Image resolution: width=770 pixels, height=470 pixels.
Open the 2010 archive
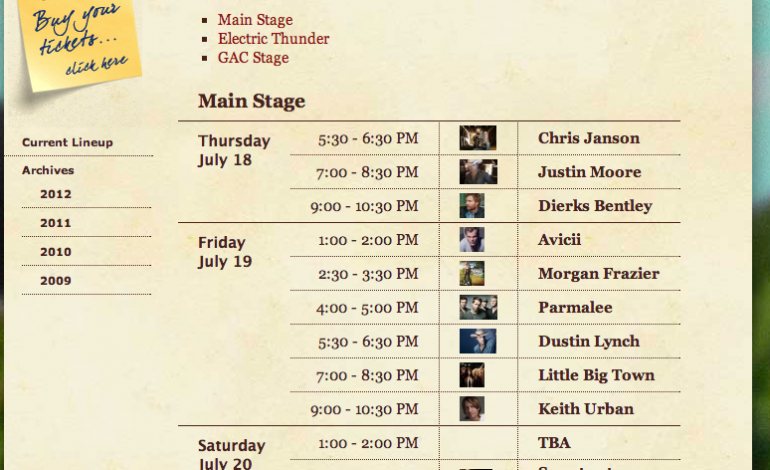pos(56,252)
